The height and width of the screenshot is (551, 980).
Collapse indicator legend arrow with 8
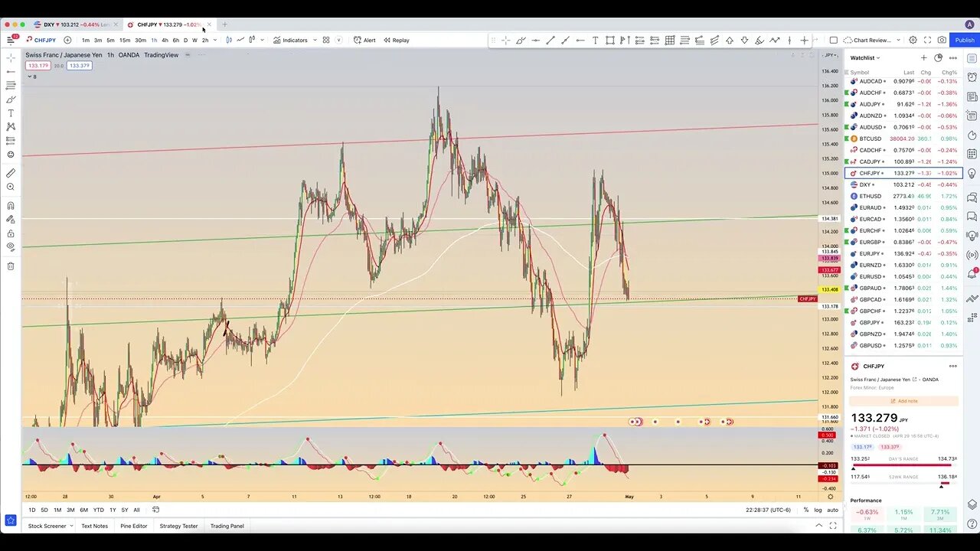tap(31, 77)
